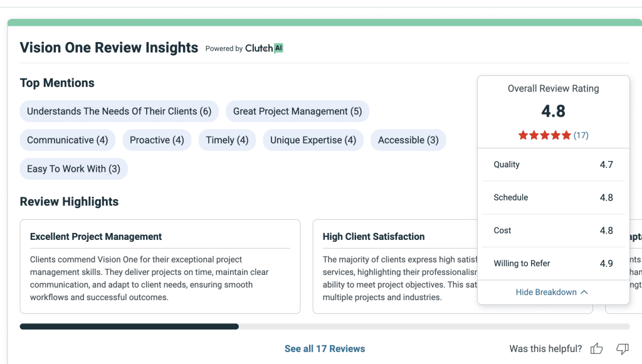Click the chevron next to Hide Breakdown
This screenshot has width=642, height=364.
coord(584,292)
